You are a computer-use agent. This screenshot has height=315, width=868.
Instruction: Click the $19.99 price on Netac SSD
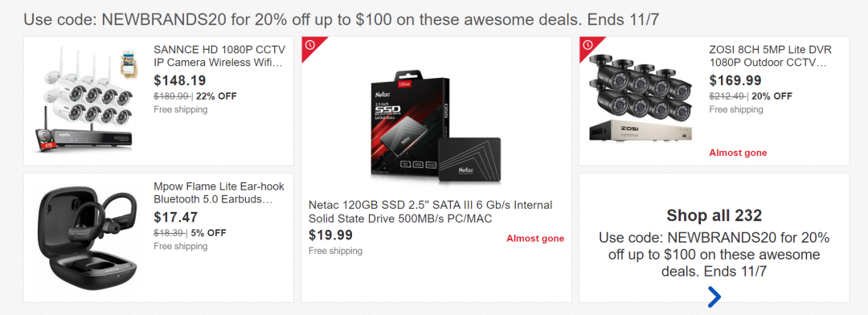(330, 235)
